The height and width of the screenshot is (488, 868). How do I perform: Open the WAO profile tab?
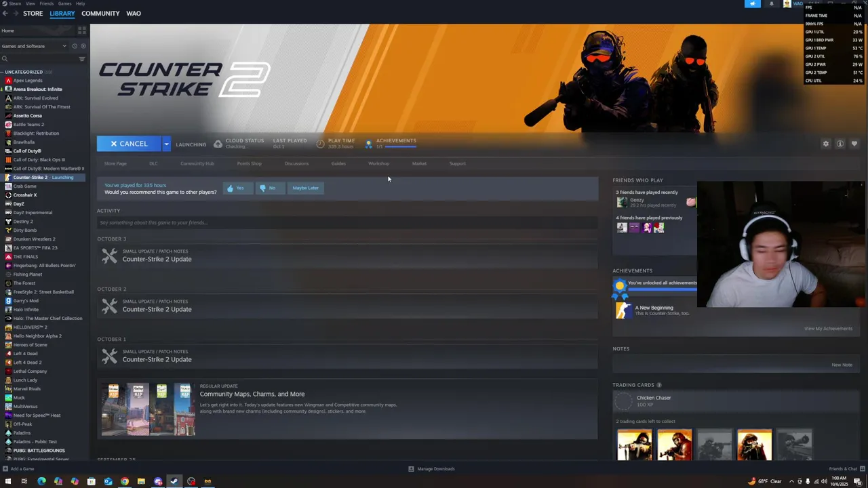[x=134, y=14]
